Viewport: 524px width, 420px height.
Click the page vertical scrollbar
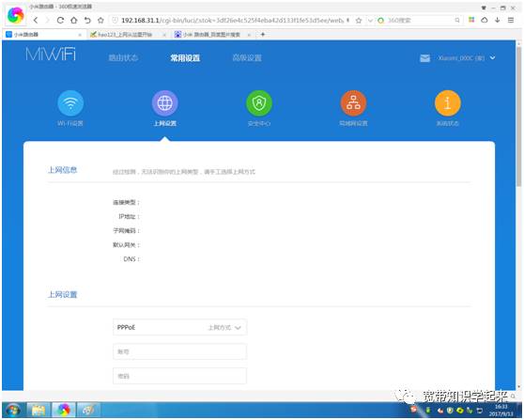coord(518,116)
